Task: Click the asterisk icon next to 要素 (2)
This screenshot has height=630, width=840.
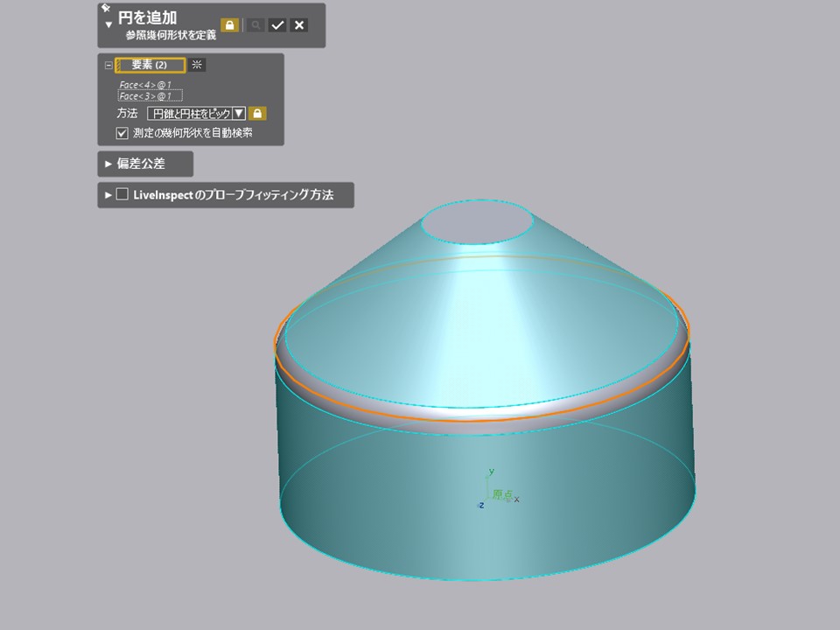Action: pos(197,65)
